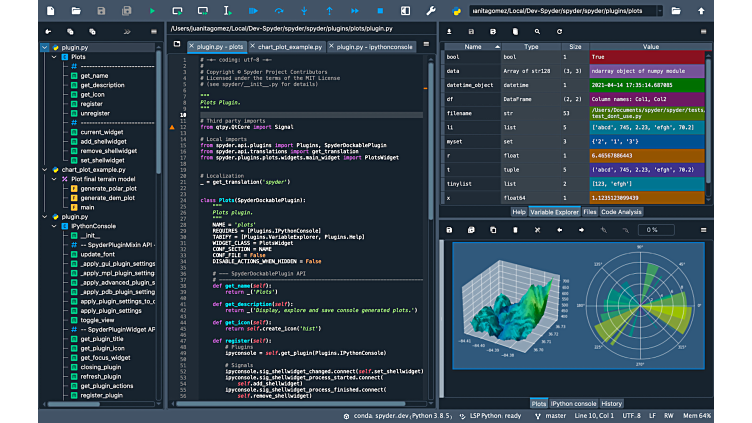The width and height of the screenshot is (752, 423).
Task: Click the plot zoom percentage field
Action: pyautogui.click(x=655, y=230)
